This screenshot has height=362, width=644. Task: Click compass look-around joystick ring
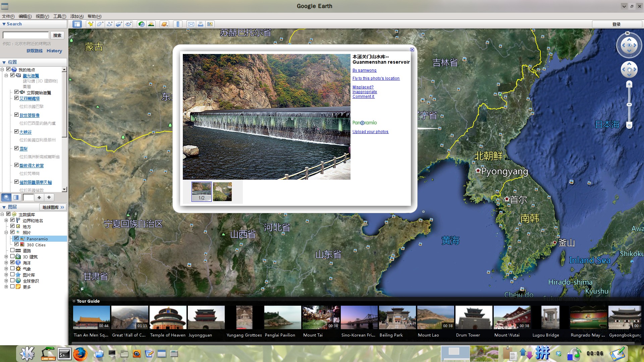point(629,45)
